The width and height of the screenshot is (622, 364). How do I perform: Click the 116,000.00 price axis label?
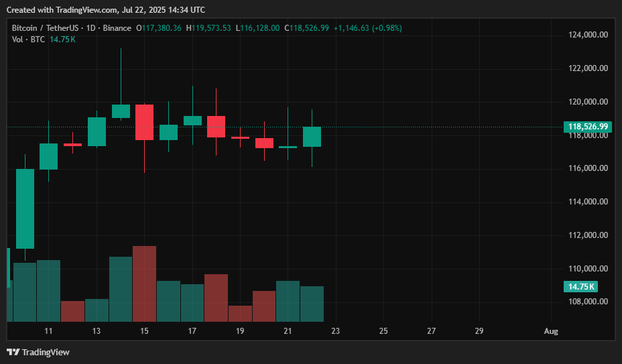click(x=588, y=168)
